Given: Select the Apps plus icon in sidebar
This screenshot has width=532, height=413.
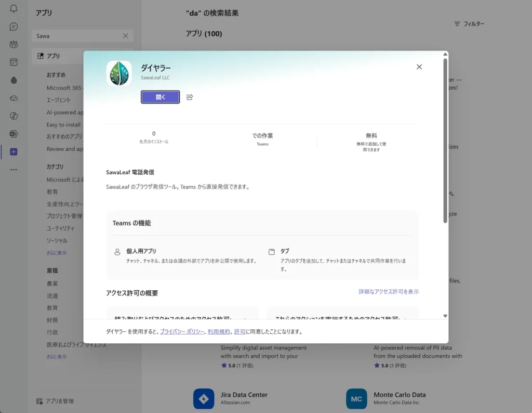Looking at the screenshot, I should pos(14,152).
